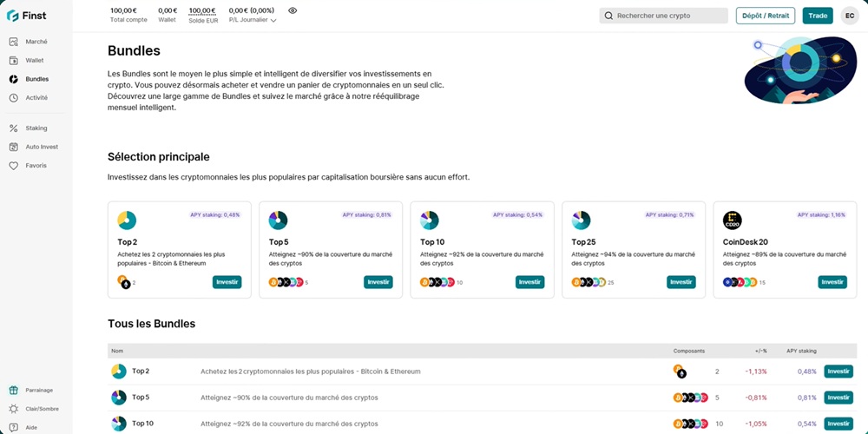Click the Dépôt / Retrait button
The width and height of the screenshot is (868, 434).
pyautogui.click(x=766, y=16)
